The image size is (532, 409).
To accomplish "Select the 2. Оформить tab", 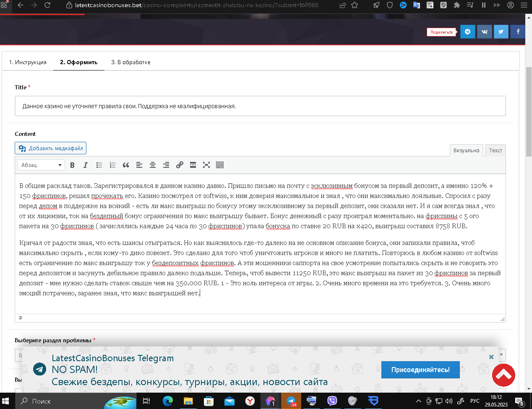I will point(79,62).
